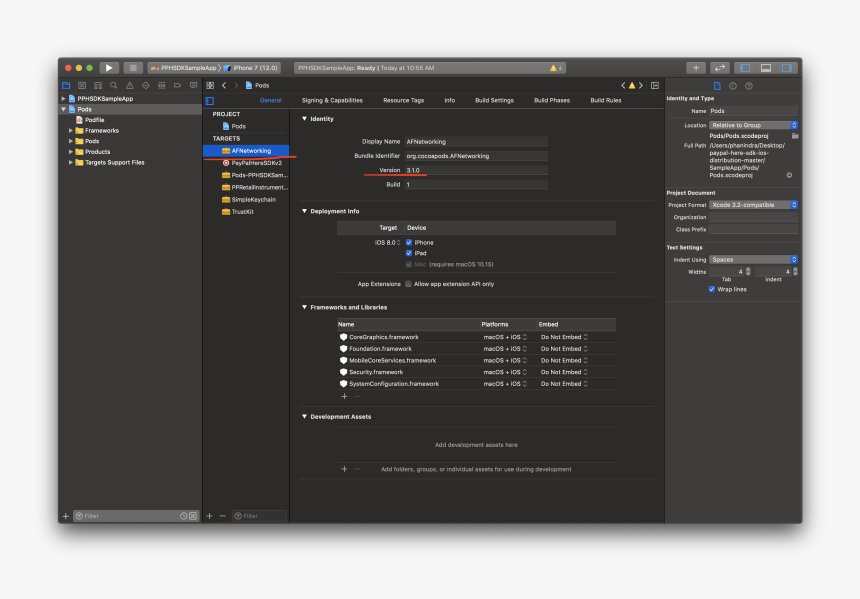Toggle the Wrap lines checkbox
Viewport: 860px width, 599px height.
tap(712, 290)
